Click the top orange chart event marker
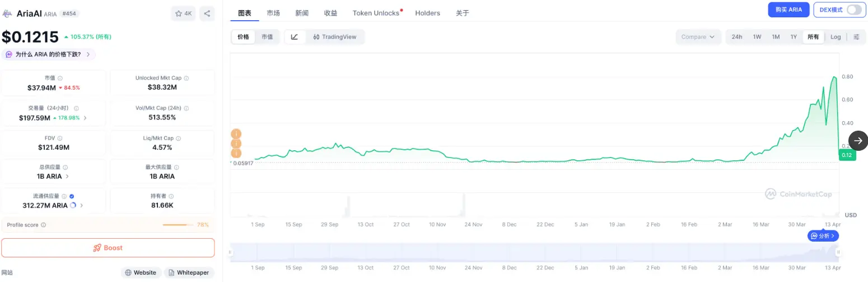The width and height of the screenshot is (868, 282). pos(236,134)
